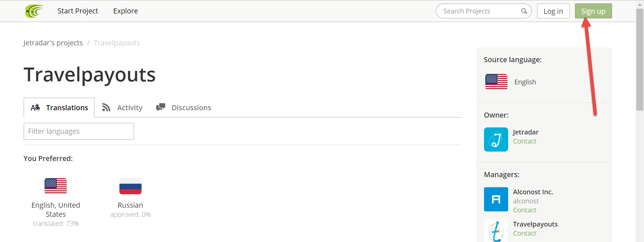This screenshot has width=644, height=242.
Task: Open the Translations tab
Action: (x=59, y=108)
